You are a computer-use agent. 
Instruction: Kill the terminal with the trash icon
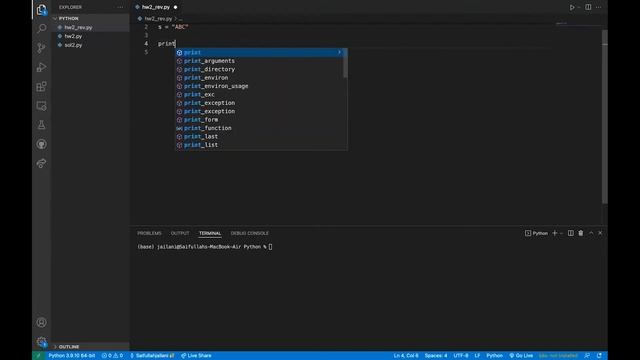[x=581, y=233]
